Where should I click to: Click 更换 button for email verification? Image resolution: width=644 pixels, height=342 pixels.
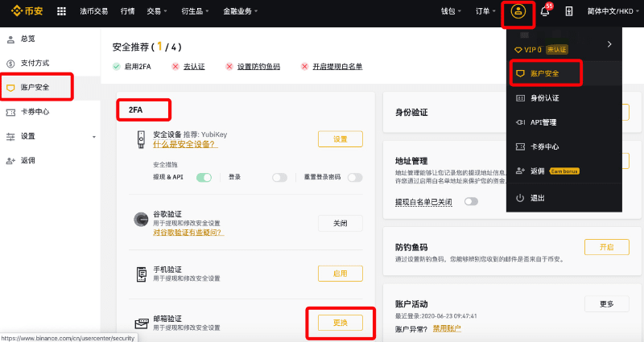(341, 323)
